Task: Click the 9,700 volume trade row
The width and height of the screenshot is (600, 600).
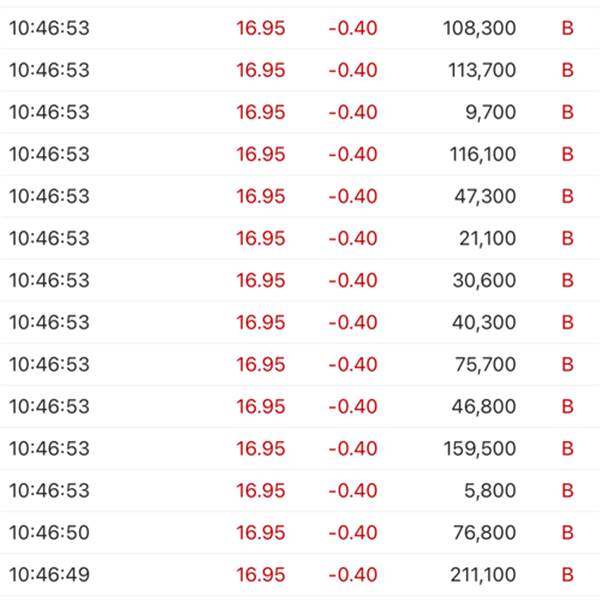Action: (x=300, y=112)
